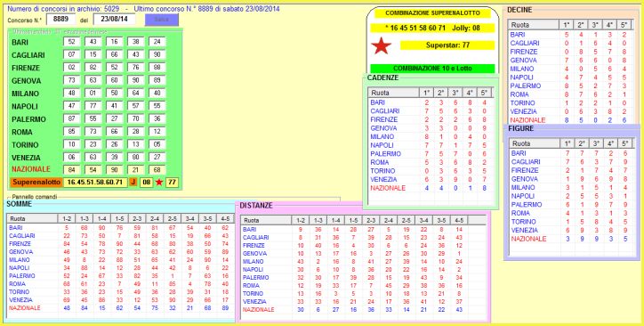This screenshot has width=644, height=326.
Task: Select VENEZIA row in CADENZE table
Action: pyautogui.click(x=430, y=180)
